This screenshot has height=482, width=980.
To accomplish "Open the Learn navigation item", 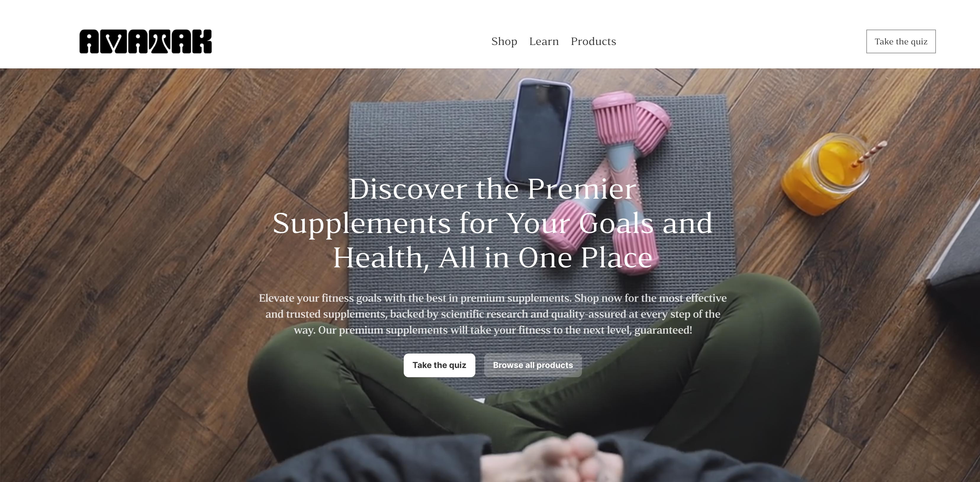I will pyautogui.click(x=544, y=41).
